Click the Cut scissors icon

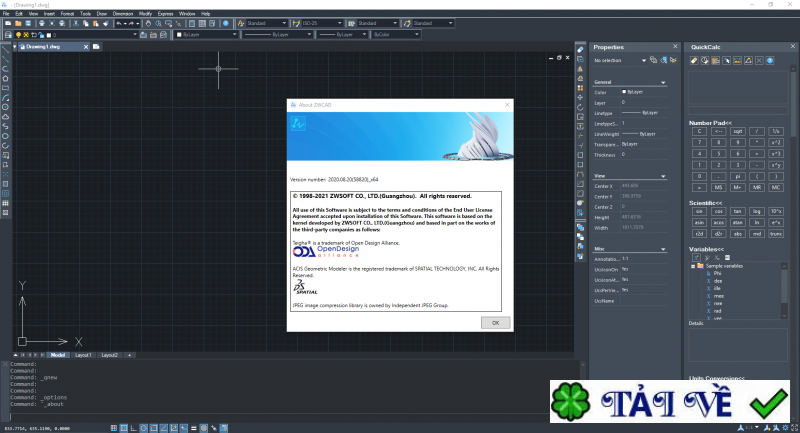(73, 23)
